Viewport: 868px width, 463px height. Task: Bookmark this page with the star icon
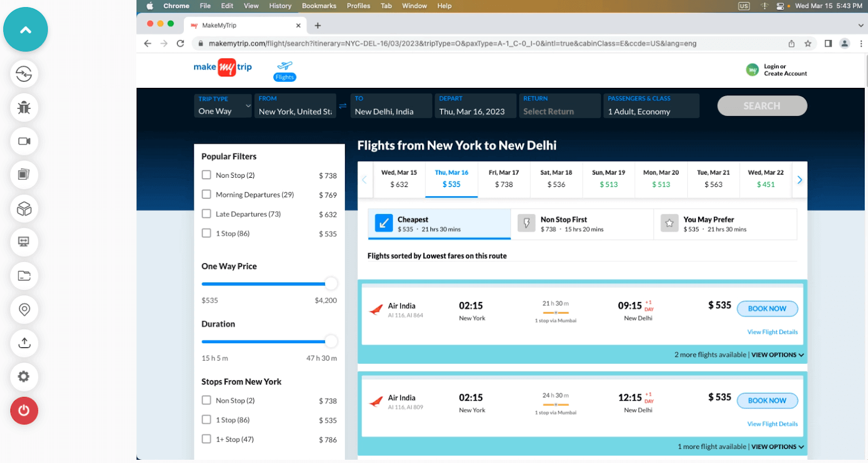pos(808,43)
